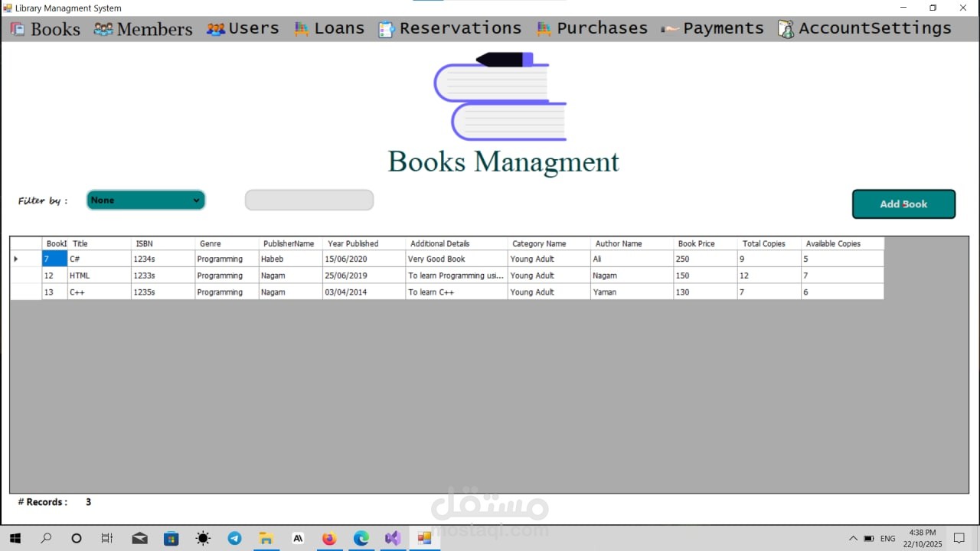Expand the Filter by dropdown
This screenshot has height=551, width=980.
point(145,200)
